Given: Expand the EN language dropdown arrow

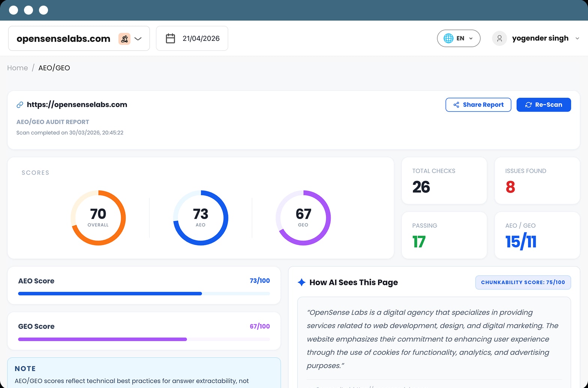Looking at the screenshot, I should (471, 39).
